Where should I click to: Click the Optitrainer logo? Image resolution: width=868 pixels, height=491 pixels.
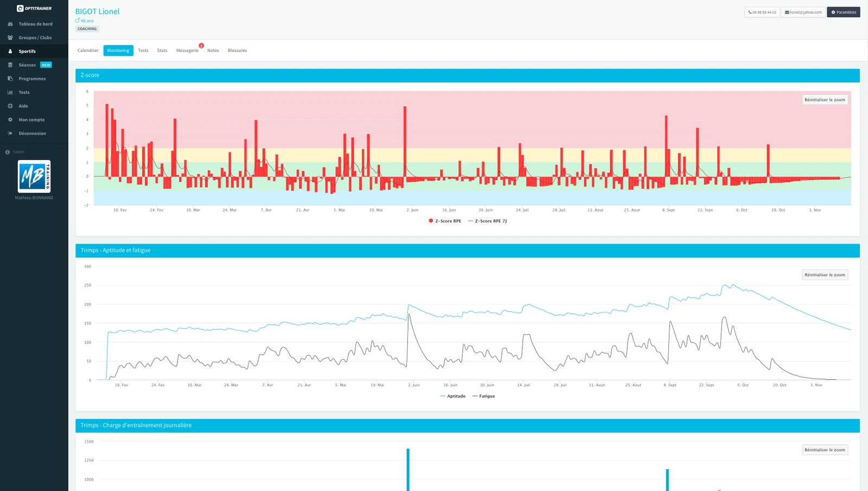34,8
